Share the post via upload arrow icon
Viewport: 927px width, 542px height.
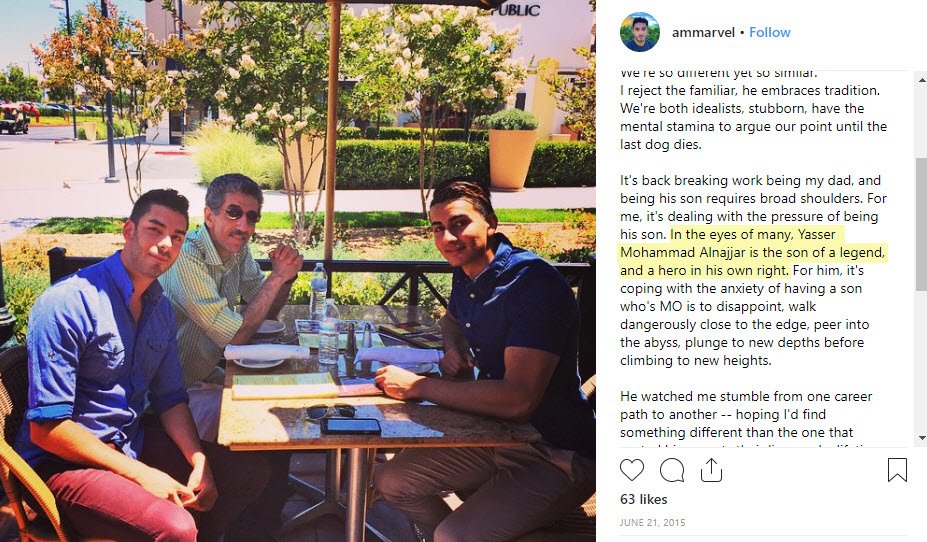point(711,470)
